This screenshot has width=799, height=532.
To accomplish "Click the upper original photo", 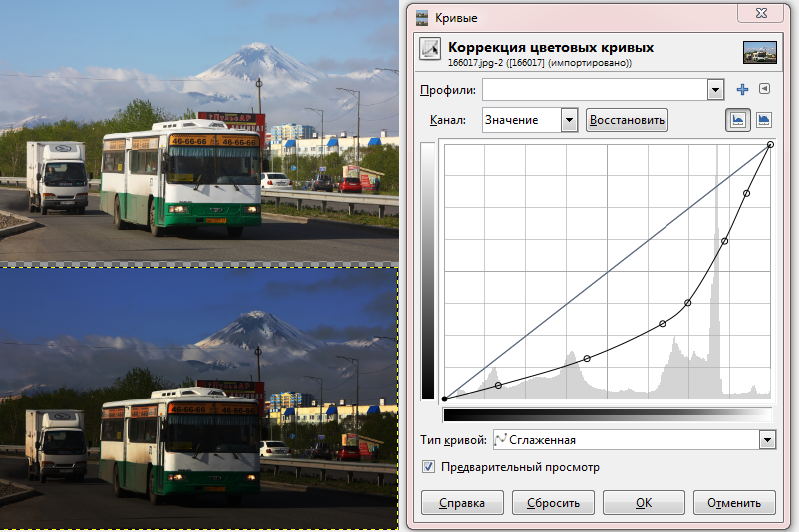I will tap(198, 131).
